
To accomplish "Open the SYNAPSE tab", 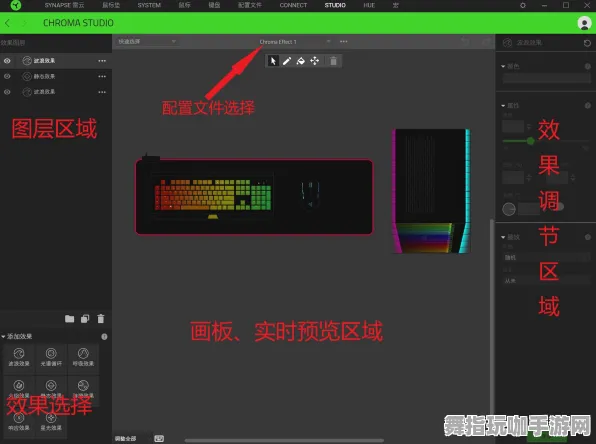I will [x=64, y=5].
